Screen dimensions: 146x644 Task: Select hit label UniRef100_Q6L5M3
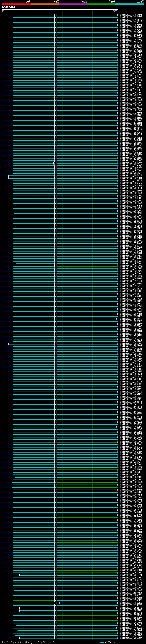point(131,268)
